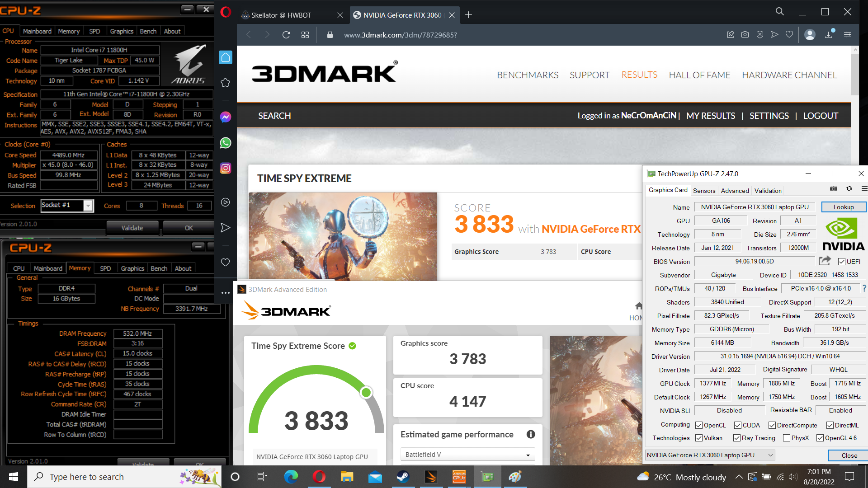Open the three-dots sidebar setup menu

(225, 293)
